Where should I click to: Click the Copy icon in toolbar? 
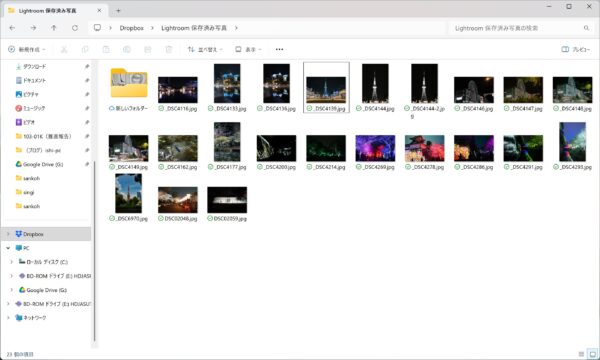click(85, 49)
